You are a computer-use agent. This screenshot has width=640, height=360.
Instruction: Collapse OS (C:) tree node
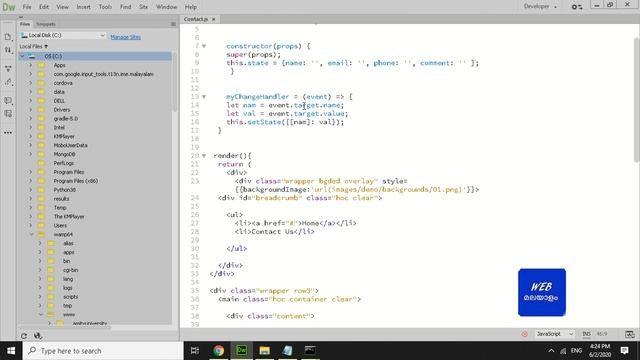(x=22, y=56)
